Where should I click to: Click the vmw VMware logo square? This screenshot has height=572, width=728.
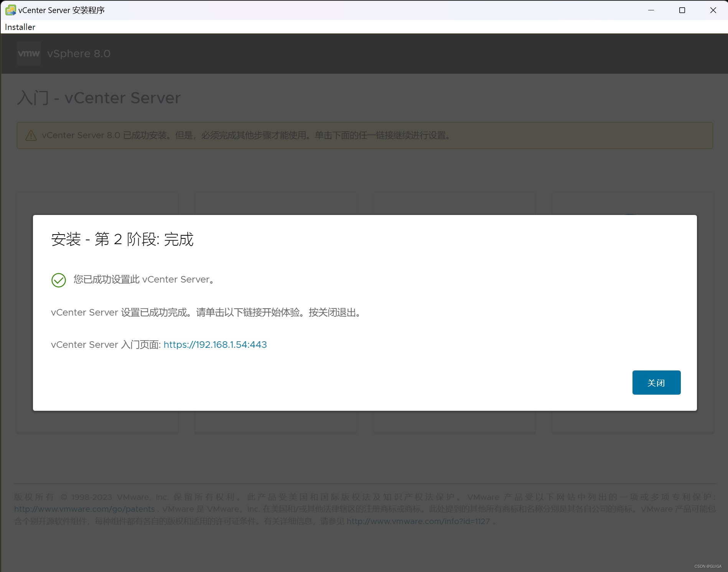(28, 53)
